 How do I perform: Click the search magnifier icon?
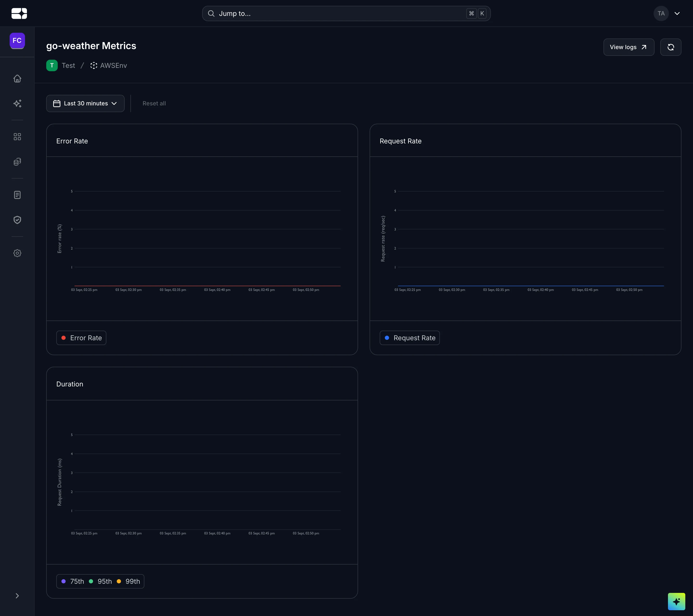tap(211, 13)
